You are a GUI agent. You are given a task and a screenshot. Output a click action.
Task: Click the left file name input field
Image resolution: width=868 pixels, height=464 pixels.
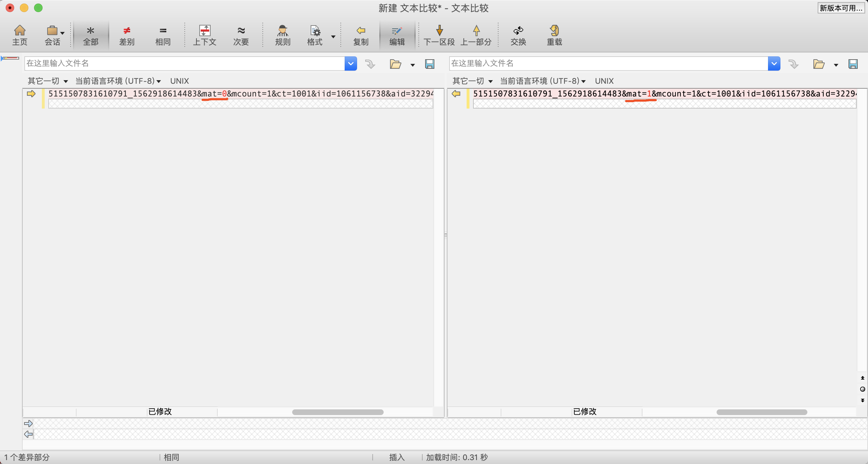184,63
